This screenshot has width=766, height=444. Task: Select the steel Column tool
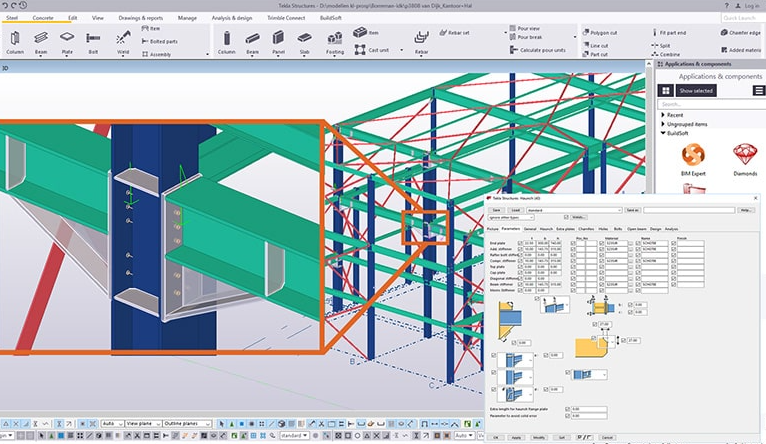(x=15, y=40)
